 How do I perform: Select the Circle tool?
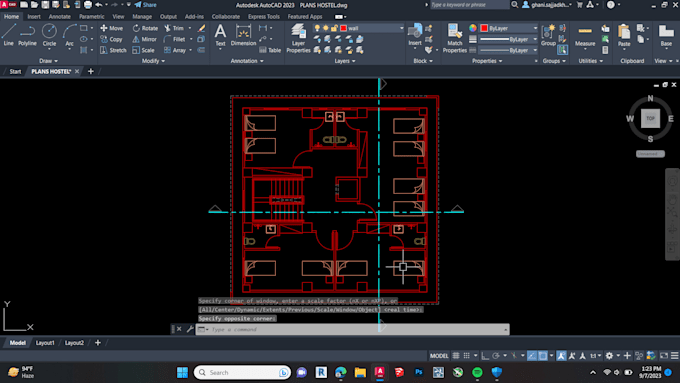(x=49, y=35)
